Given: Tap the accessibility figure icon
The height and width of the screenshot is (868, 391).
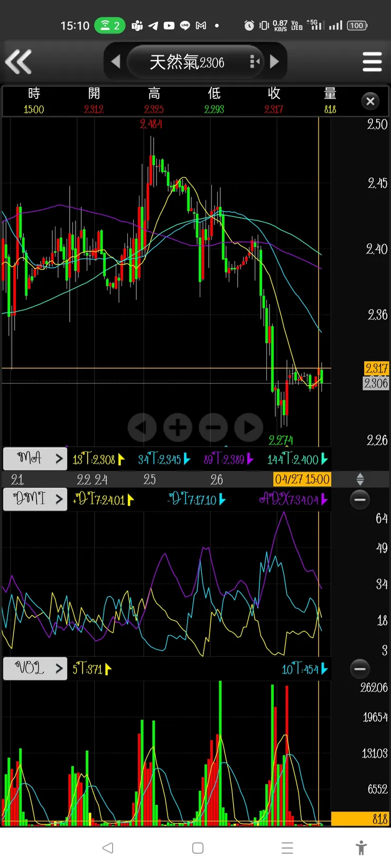Looking at the screenshot, I should click(361, 848).
